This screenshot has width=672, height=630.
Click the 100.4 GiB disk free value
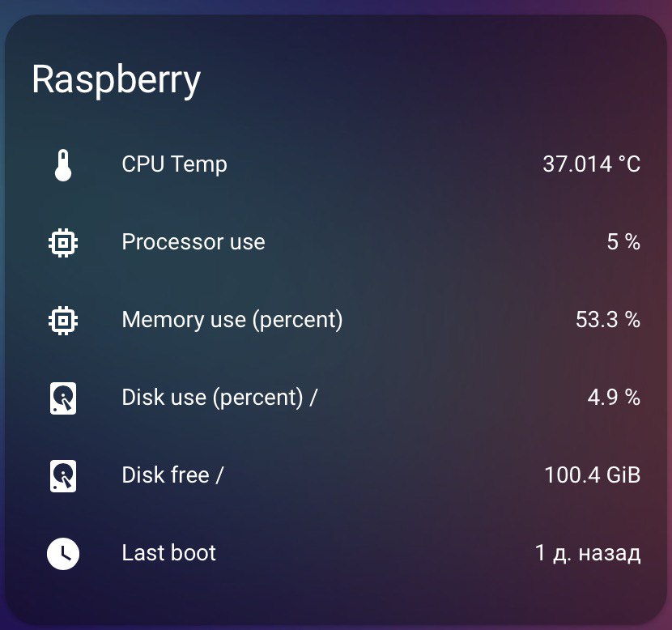coord(592,475)
